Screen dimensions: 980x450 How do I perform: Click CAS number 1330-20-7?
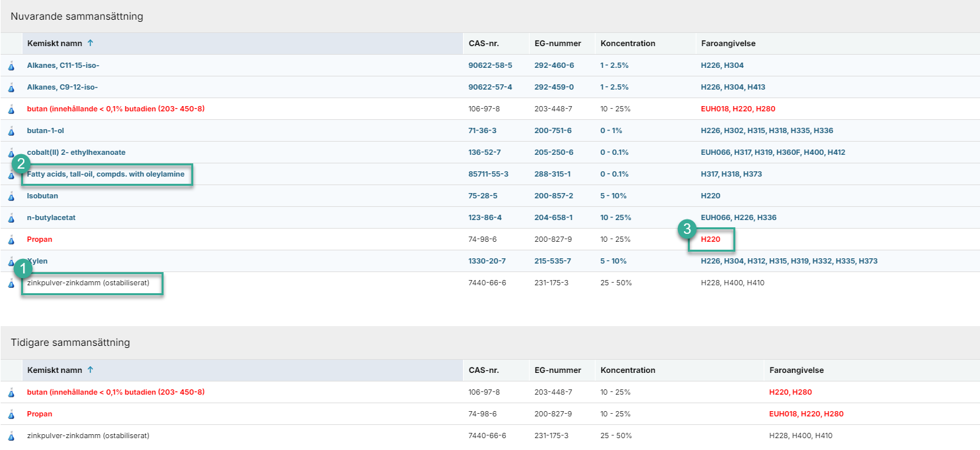tap(487, 262)
